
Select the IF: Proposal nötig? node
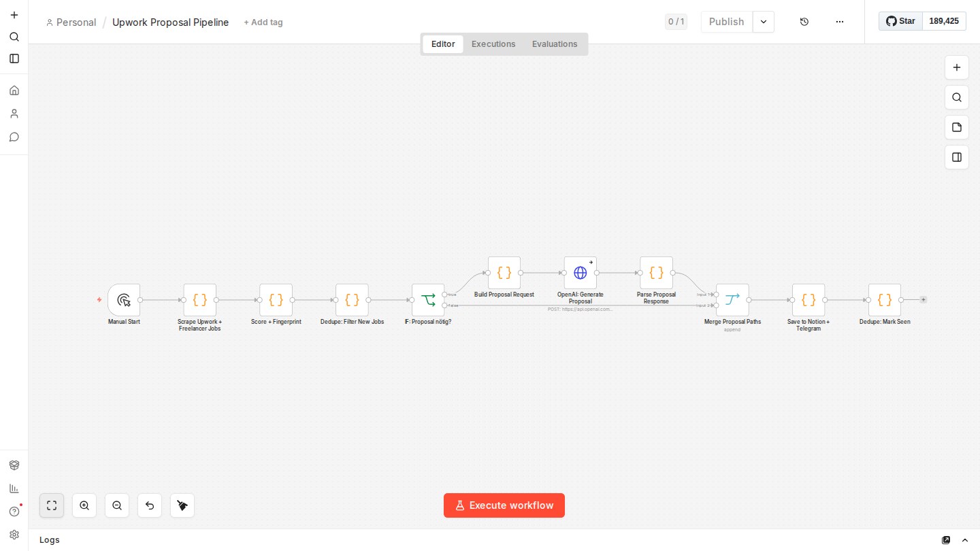(x=428, y=300)
